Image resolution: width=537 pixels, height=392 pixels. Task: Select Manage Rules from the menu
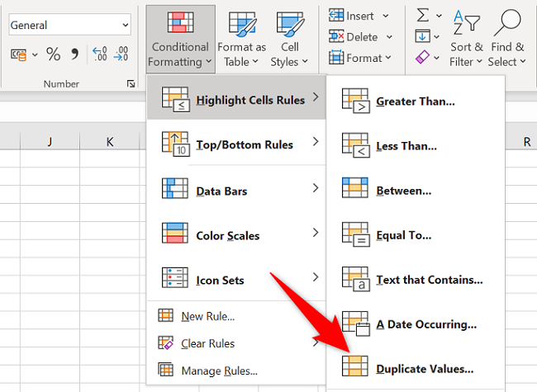point(236,370)
